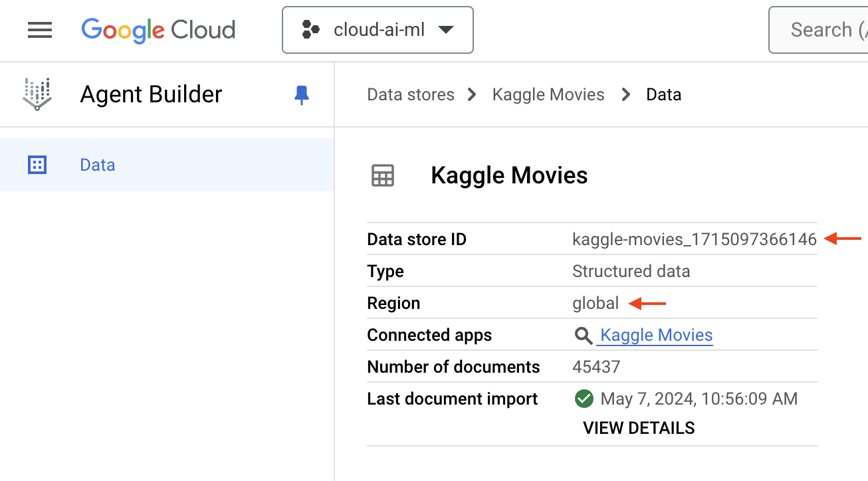Open the cloud-ai-ml project selector dropdown
Screen dimensions: 868x481
tap(378, 30)
